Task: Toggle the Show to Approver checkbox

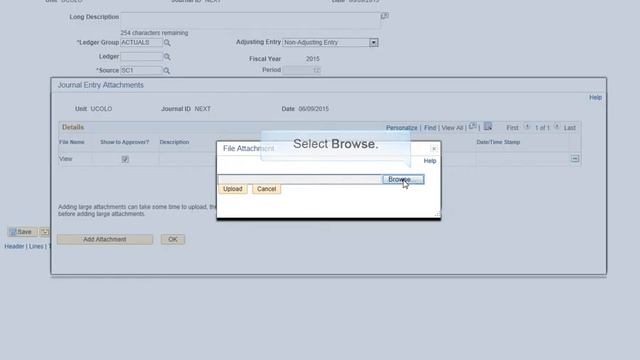Action: click(x=125, y=159)
